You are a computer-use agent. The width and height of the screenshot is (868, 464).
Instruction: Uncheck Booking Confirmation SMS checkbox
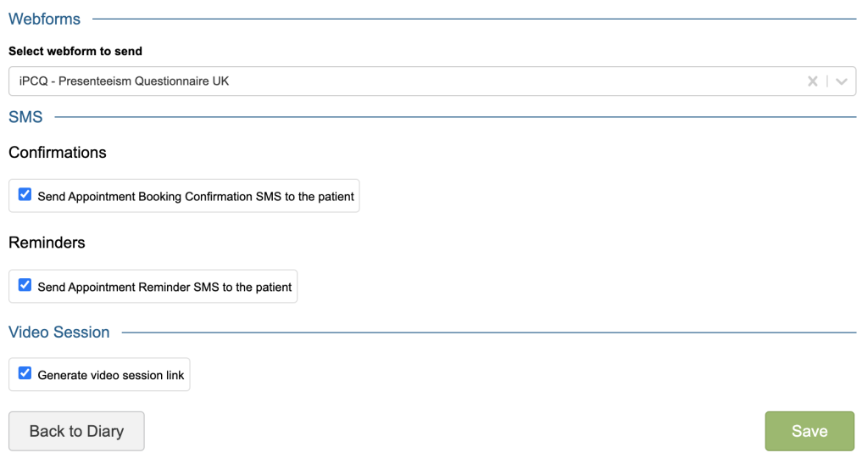point(25,194)
